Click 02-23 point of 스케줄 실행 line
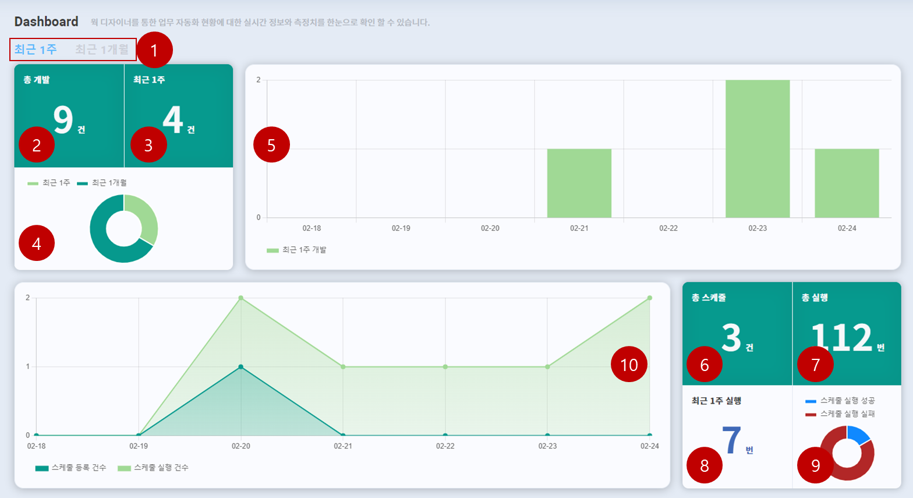The height and width of the screenshot is (498, 913). [x=547, y=367]
